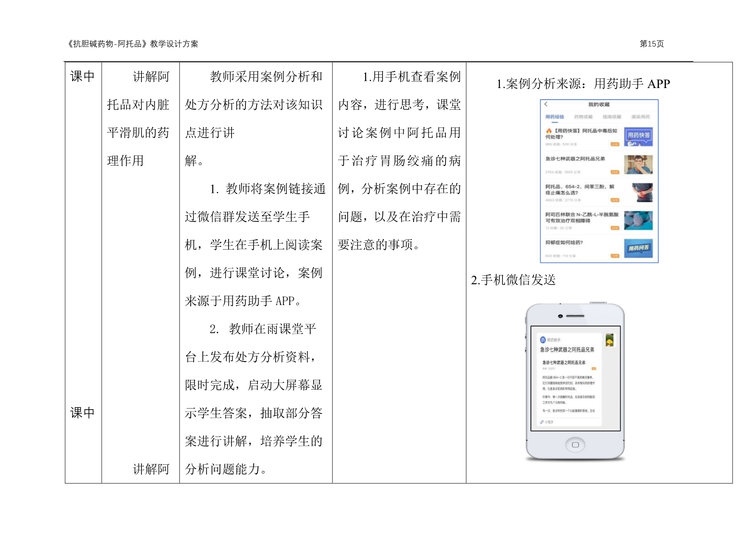Open the 阿司匹林联合 N-乙酰-L-半胱氨酸 article
Image resolution: width=756 pixels, height=535 pixels.
click(581, 217)
